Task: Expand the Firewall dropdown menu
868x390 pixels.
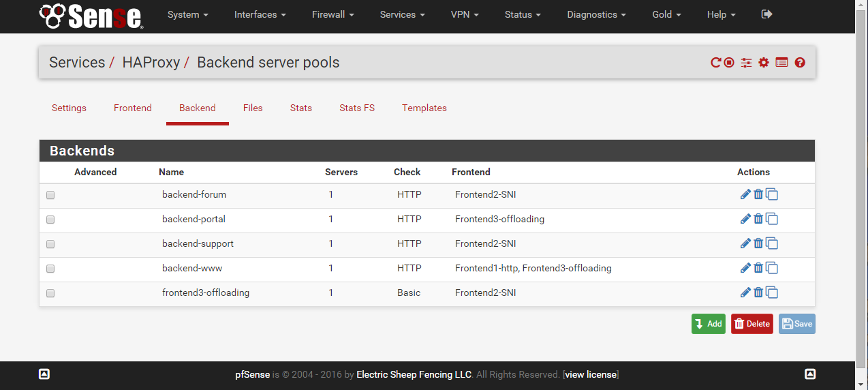Action: coord(333,14)
